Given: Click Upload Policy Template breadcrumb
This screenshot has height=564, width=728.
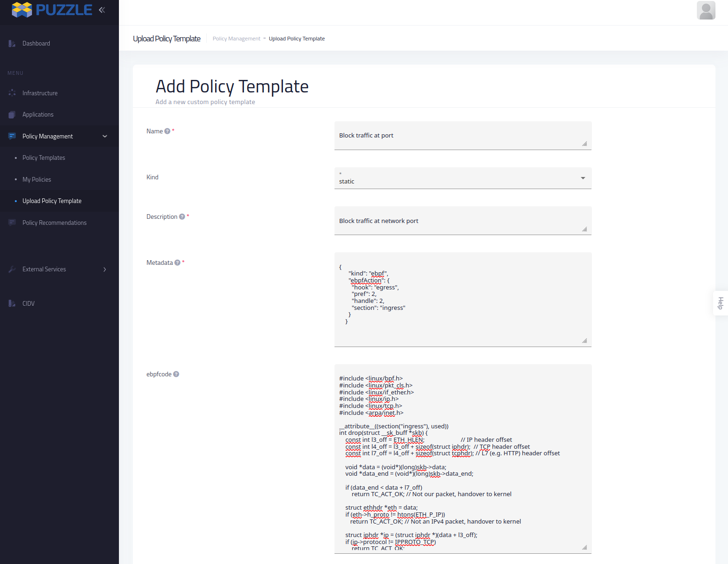Looking at the screenshot, I should click(297, 39).
